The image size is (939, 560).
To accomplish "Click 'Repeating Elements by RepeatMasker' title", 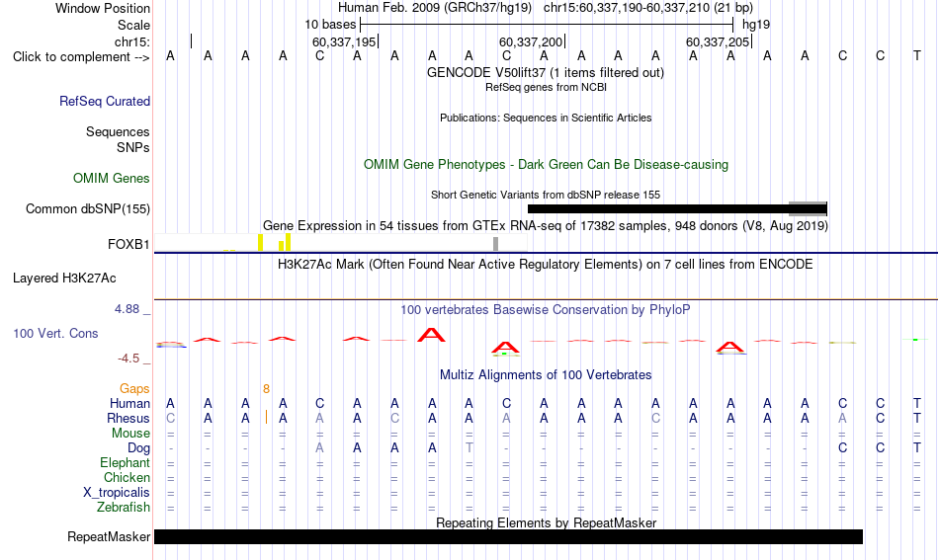I will (x=547, y=522).
